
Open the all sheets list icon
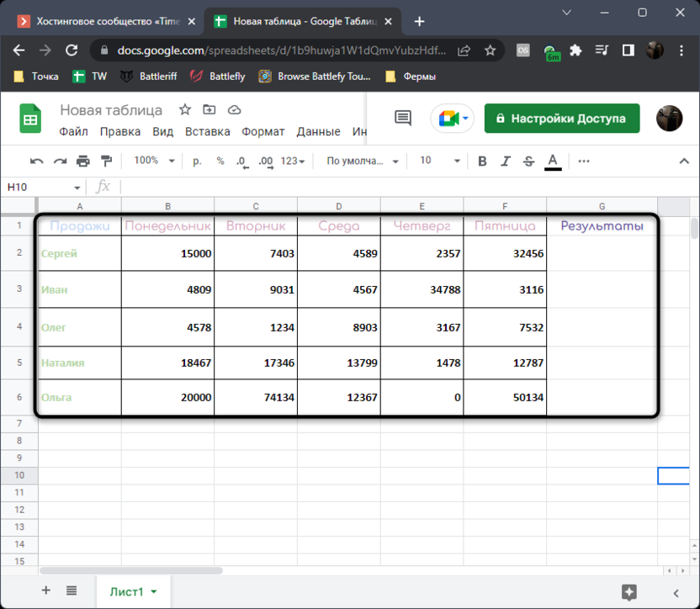72,590
